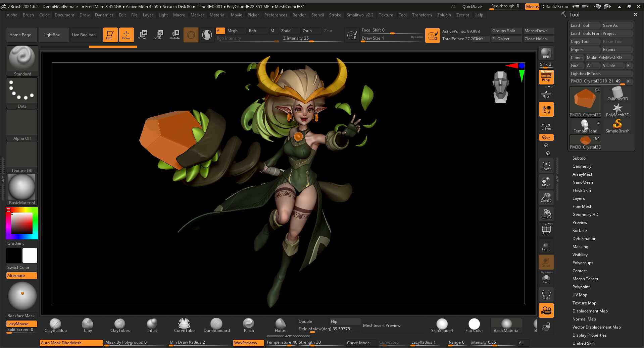The width and height of the screenshot is (644, 348).
Task: Expand the Deformation subpalette
Action: point(584,238)
